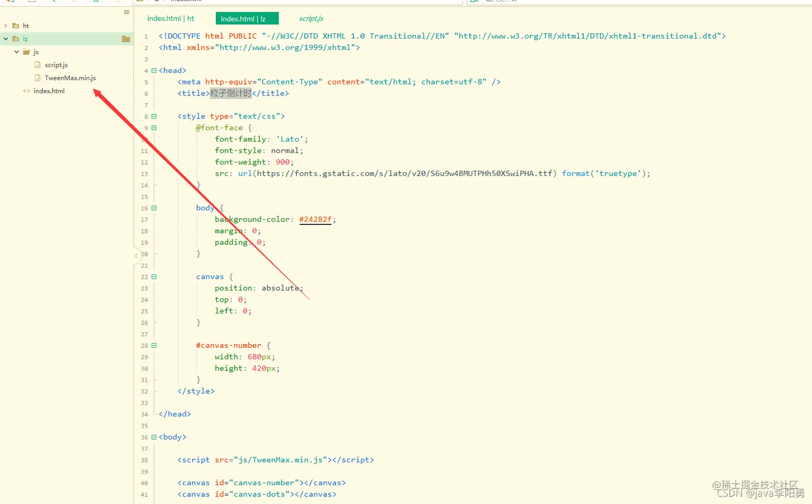Image resolution: width=812 pixels, height=504 pixels.
Task: Click the xhtml1-transitional.dtd DOCTYPE URL
Action: [x=587, y=36]
